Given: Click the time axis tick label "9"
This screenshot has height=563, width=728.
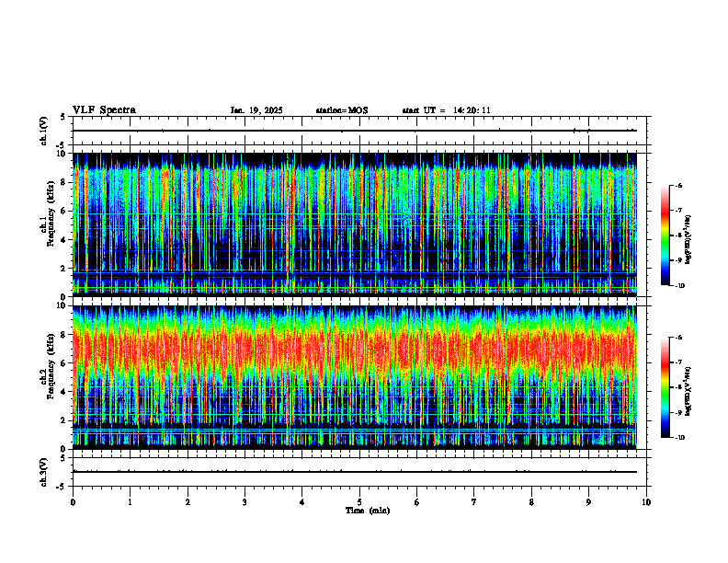Looking at the screenshot, I should [588, 502].
